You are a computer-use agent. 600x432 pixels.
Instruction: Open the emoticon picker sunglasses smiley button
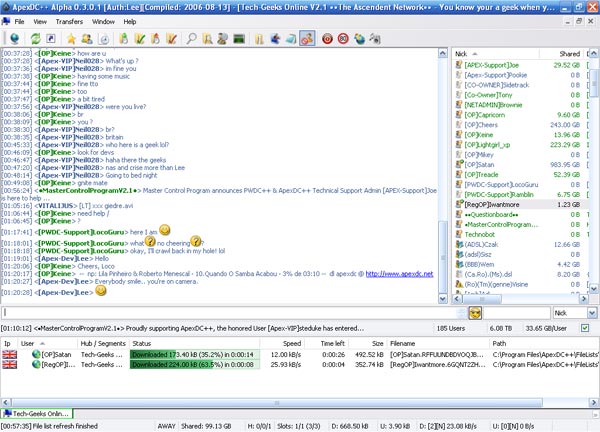click(x=475, y=313)
